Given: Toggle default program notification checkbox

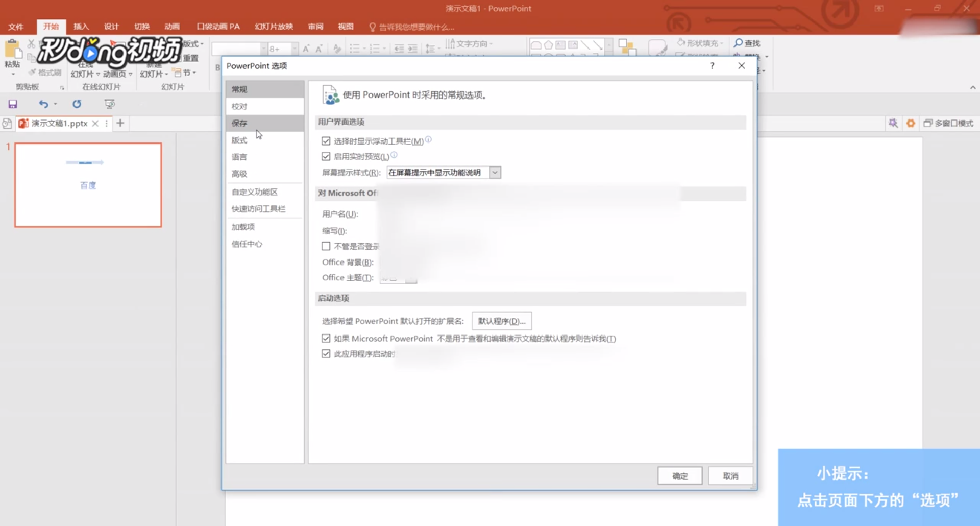Looking at the screenshot, I should click(326, 338).
